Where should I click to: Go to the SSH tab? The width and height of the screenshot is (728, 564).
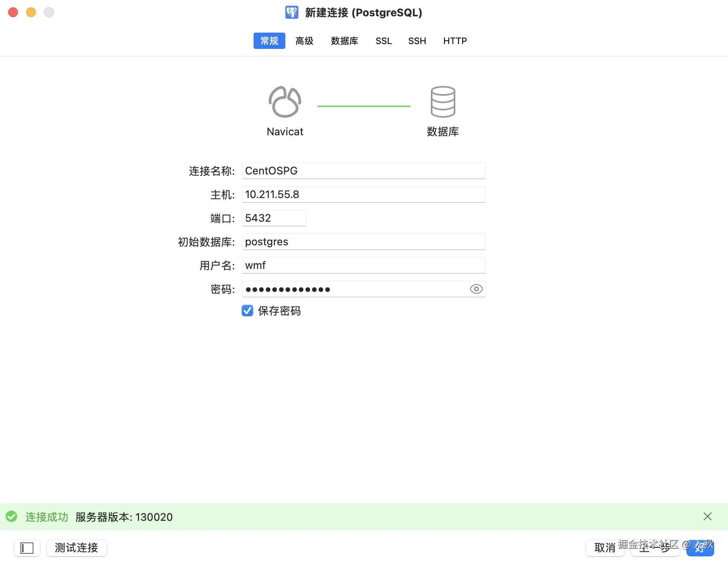(x=417, y=41)
